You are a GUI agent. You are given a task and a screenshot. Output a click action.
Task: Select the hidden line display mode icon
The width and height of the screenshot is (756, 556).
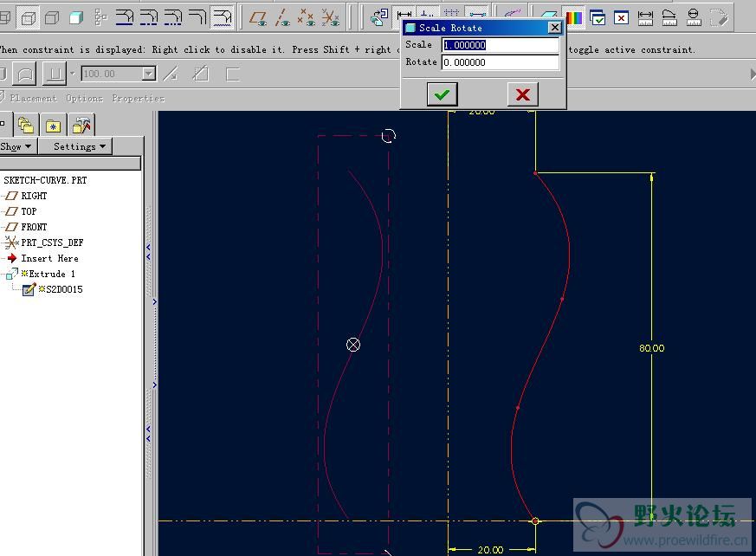29,18
